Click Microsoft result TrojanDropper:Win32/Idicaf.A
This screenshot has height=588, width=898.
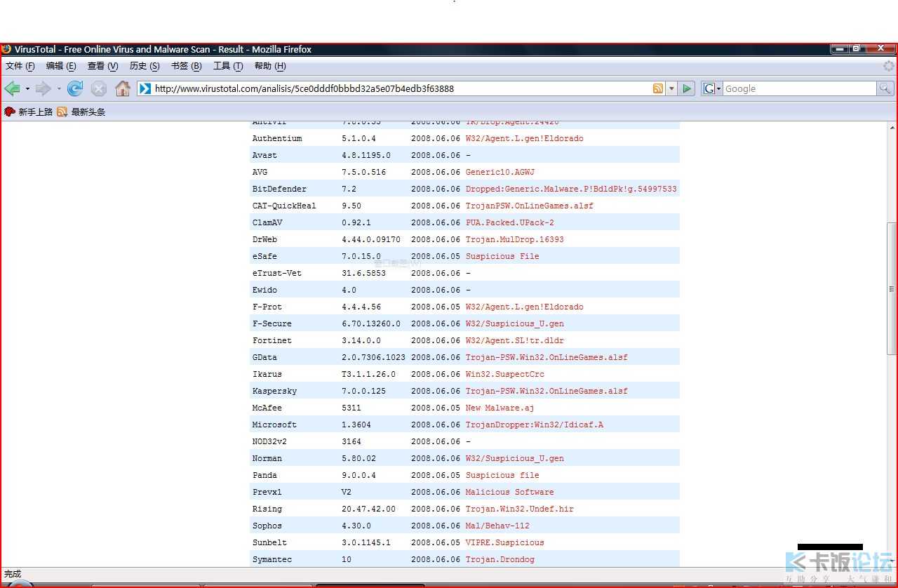[535, 425]
